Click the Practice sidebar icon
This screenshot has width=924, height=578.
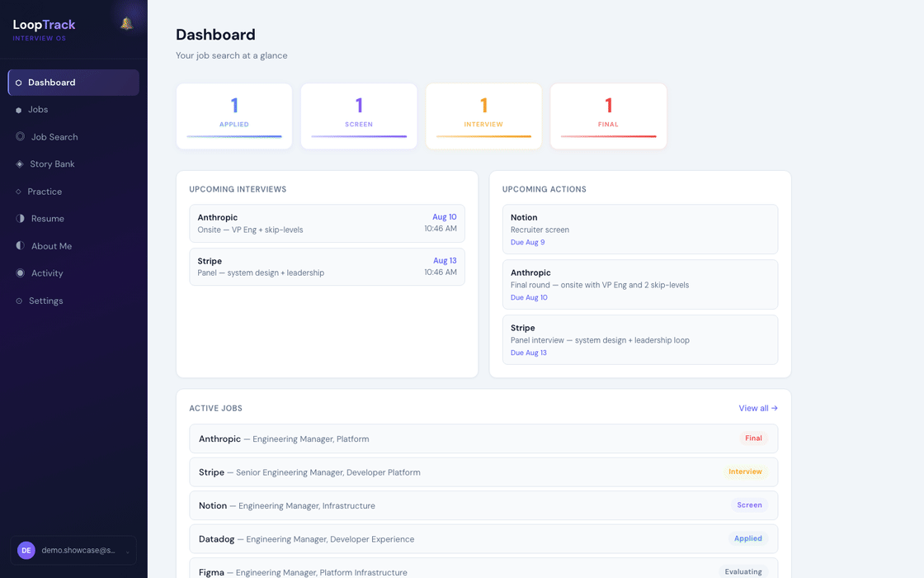pos(18,192)
